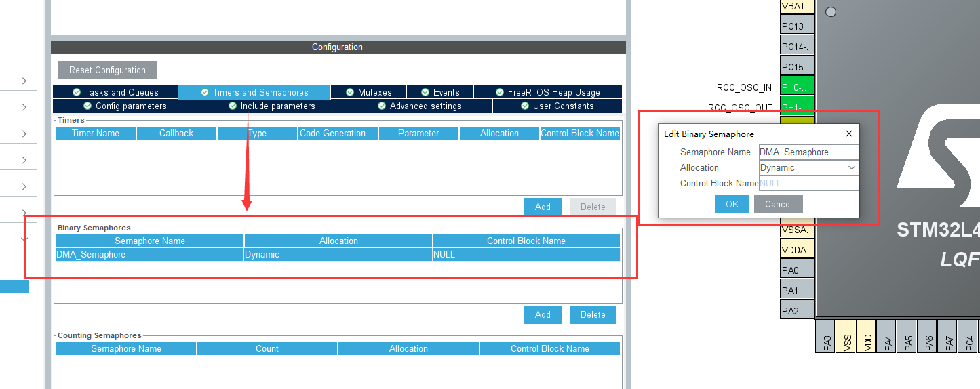Click the VSSA pin on chip

tap(797, 230)
